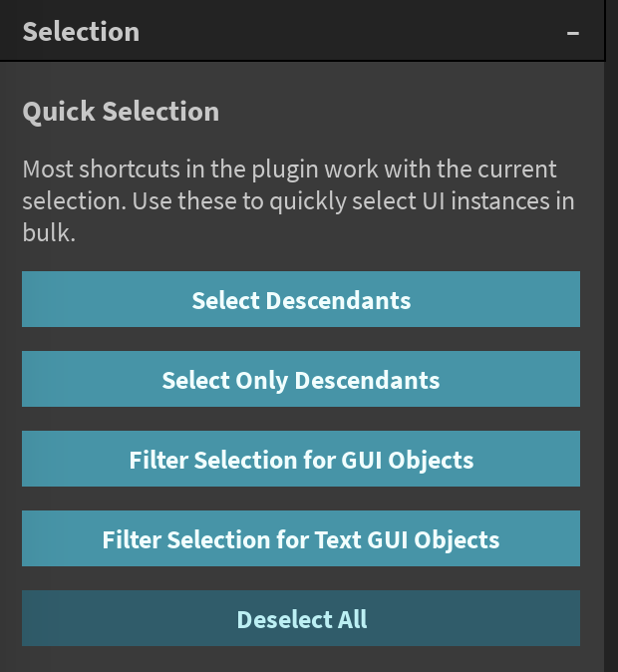Image resolution: width=618 pixels, height=672 pixels.
Task: Click the quick selection description paragraph
Action: 298,200
